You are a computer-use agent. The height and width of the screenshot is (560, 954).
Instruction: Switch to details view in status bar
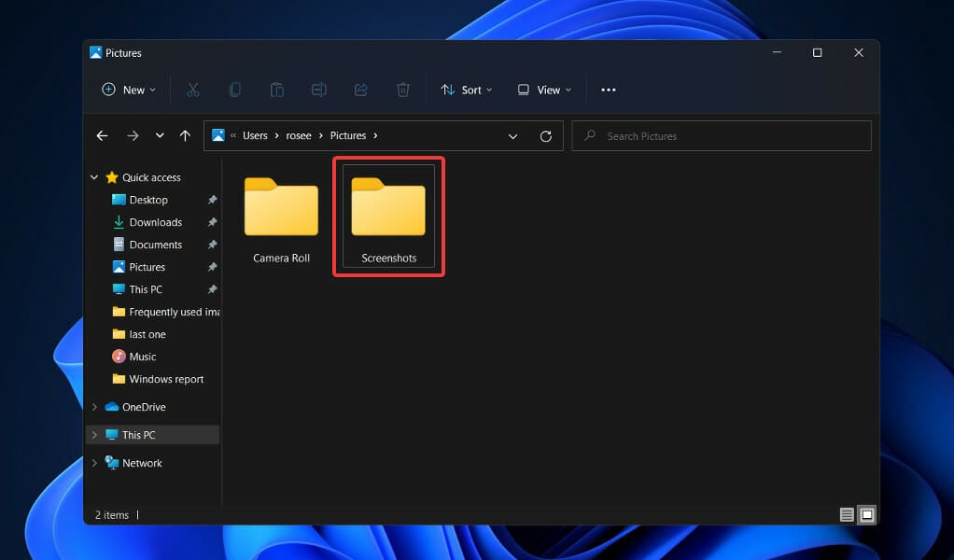[847, 515]
